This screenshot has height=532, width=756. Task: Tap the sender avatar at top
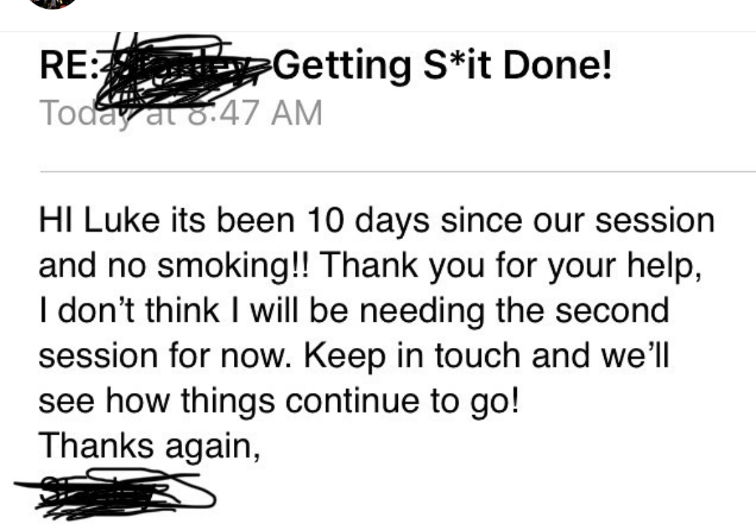pos(52,3)
